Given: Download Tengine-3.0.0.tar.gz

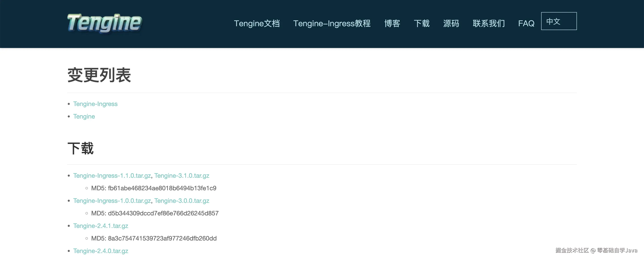Looking at the screenshot, I should coord(182,201).
